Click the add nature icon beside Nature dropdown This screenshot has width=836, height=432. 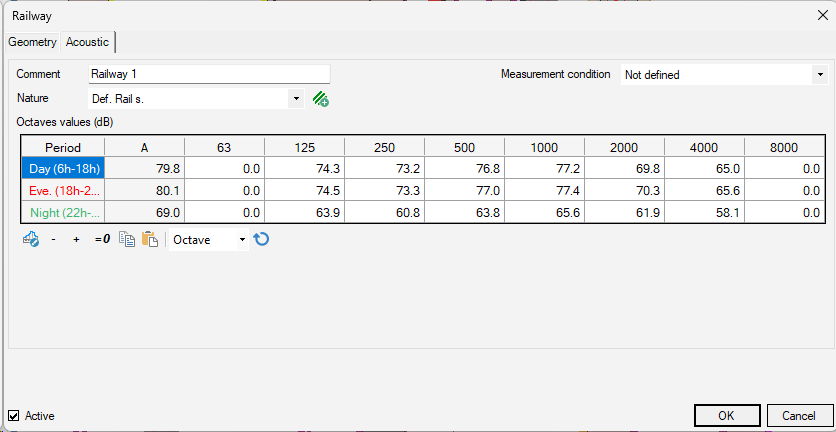pyautogui.click(x=320, y=99)
